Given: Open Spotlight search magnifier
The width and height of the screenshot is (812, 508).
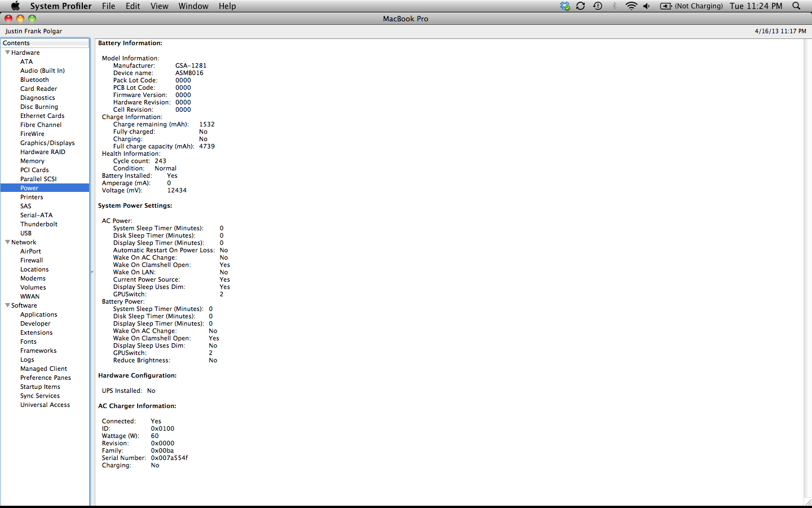Looking at the screenshot, I should click(796, 6).
